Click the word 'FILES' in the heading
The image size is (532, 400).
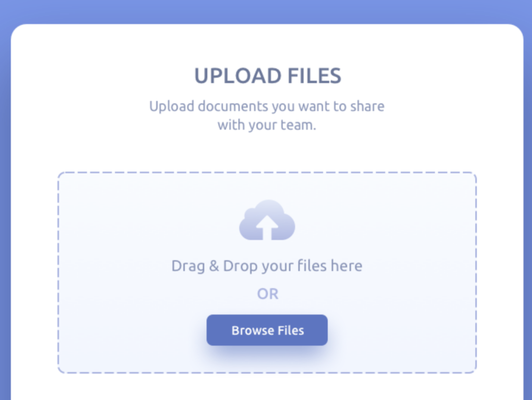[x=314, y=75]
